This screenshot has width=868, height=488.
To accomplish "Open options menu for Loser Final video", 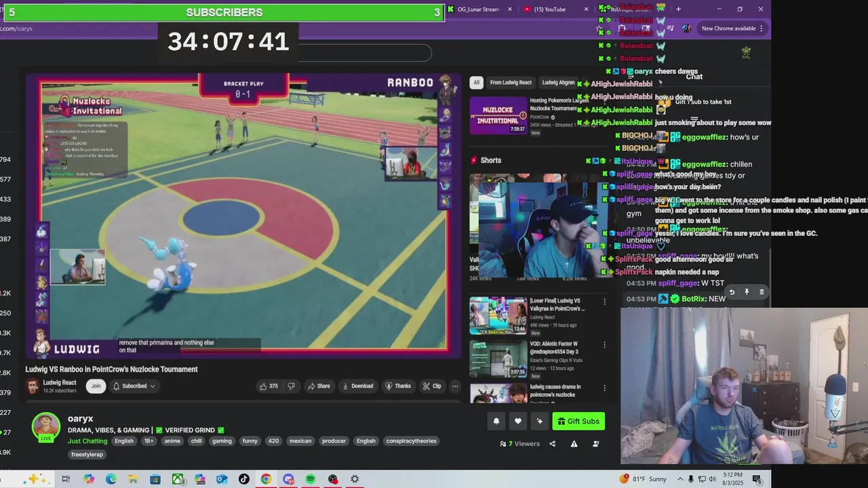I will pos(605,302).
